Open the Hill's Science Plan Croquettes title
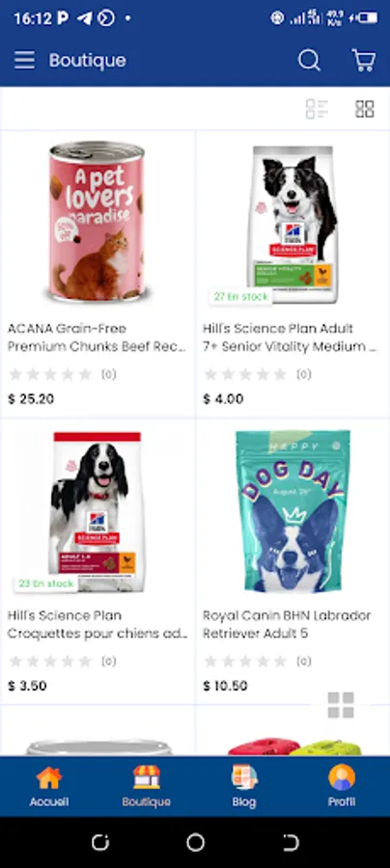 click(x=97, y=624)
